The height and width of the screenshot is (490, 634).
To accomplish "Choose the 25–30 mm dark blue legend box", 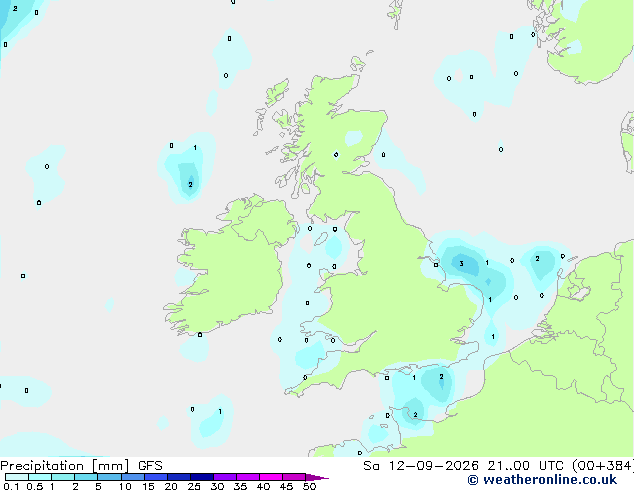I will click(x=202, y=477).
